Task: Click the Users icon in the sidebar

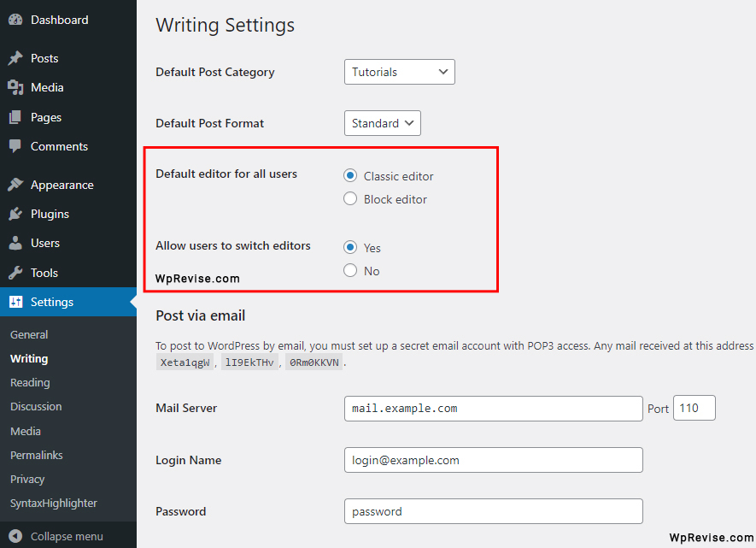Action: [17, 243]
